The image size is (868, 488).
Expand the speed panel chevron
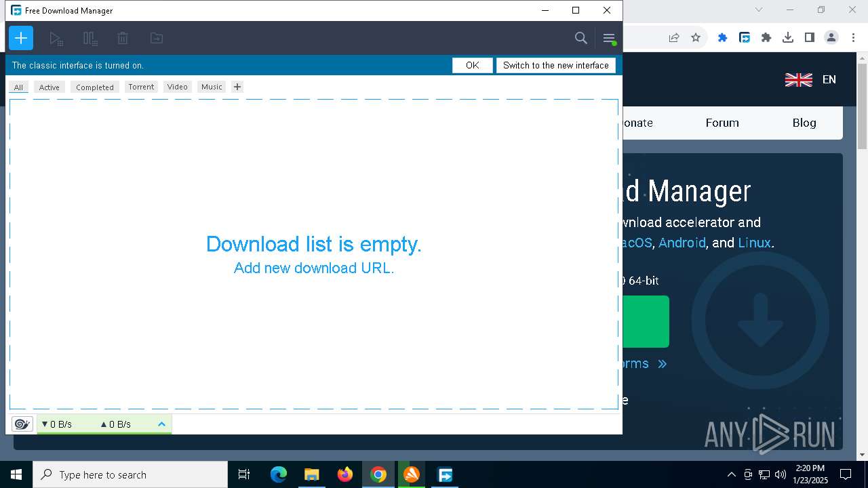tap(161, 424)
